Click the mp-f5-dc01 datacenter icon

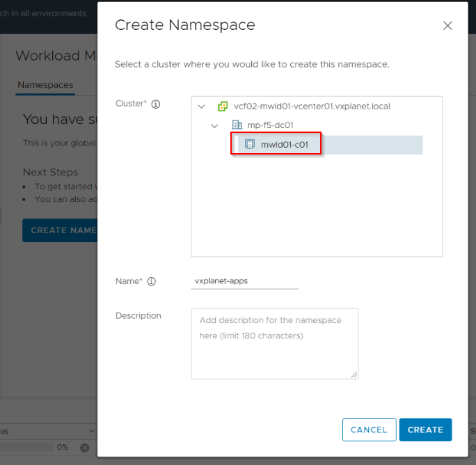point(237,125)
